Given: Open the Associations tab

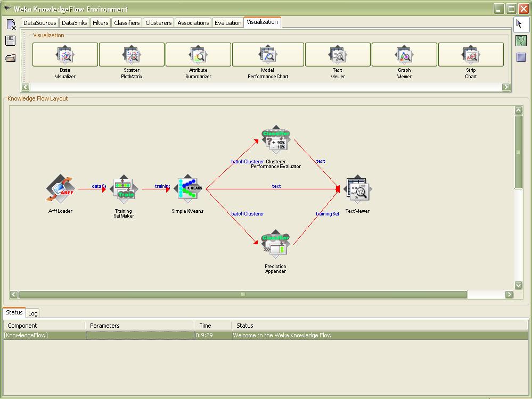Looking at the screenshot, I should click(193, 23).
